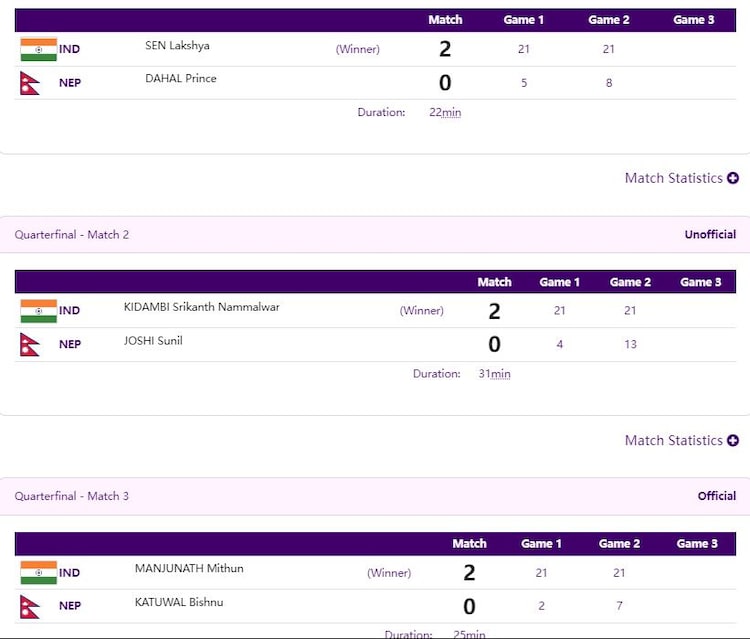The height and width of the screenshot is (639, 750).
Task: Select JOSHI Sunil name
Action: tap(153, 341)
